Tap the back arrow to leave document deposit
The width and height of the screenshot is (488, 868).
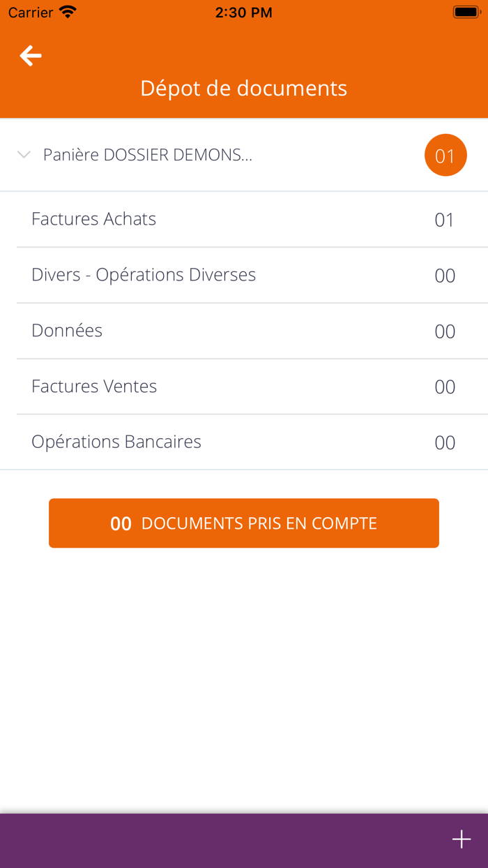[30, 55]
